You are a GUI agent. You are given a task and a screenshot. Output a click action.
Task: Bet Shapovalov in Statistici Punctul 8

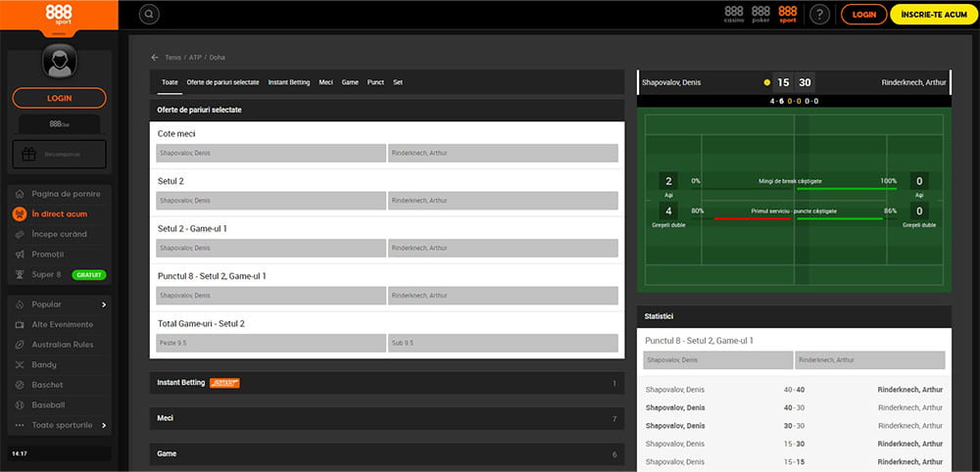718,360
